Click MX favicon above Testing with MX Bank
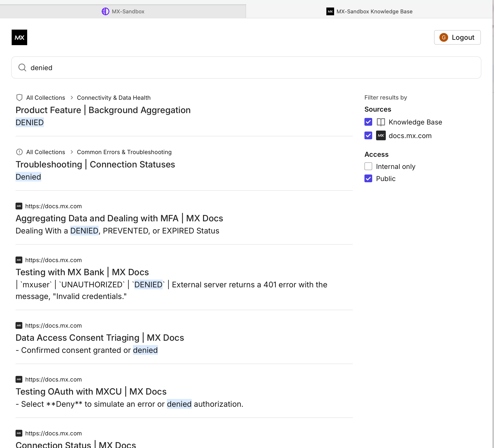This screenshot has height=448, width=494. tap(19, 260)
